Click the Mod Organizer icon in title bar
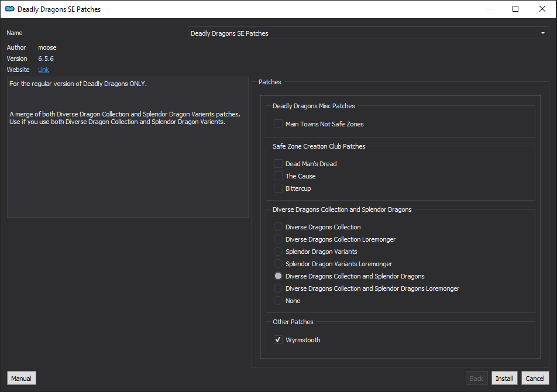Viewport: 557px width, 392px height. pyautogui.click(x=9, y=9)
